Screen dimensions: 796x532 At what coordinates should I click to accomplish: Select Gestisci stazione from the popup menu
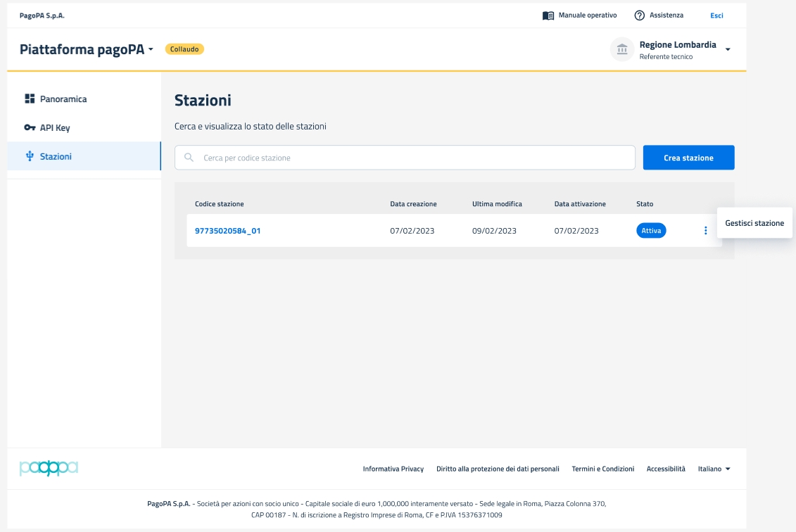[754, 223]
